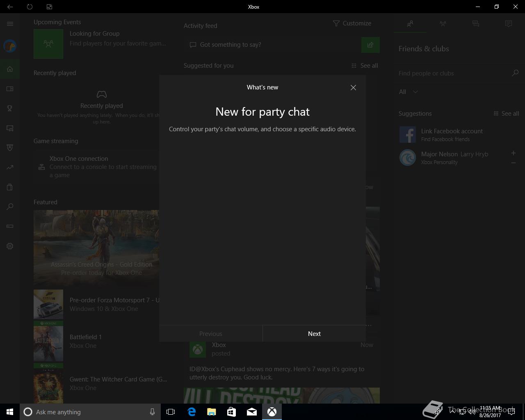This screenshot has width=525, height=420.
Task: Open Windows Start menu
Action: [10, 412]
